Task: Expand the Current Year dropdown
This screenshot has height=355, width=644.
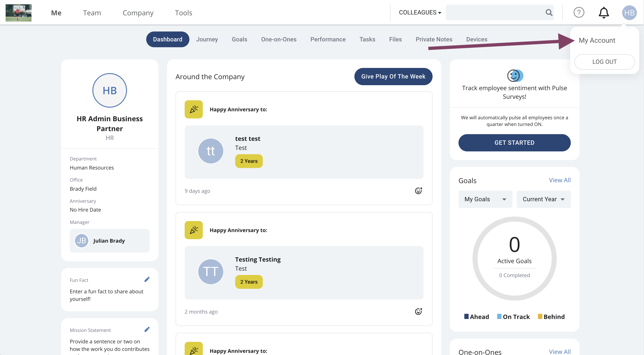Action: point(544,199)
